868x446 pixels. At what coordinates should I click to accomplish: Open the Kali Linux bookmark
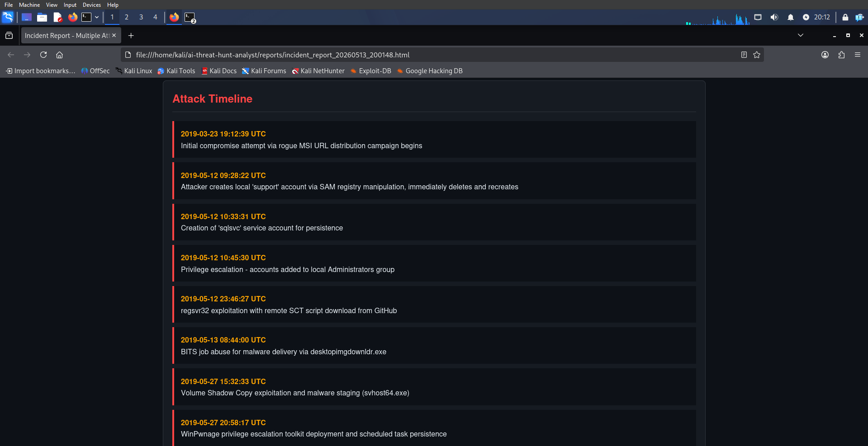click(134, 71)
